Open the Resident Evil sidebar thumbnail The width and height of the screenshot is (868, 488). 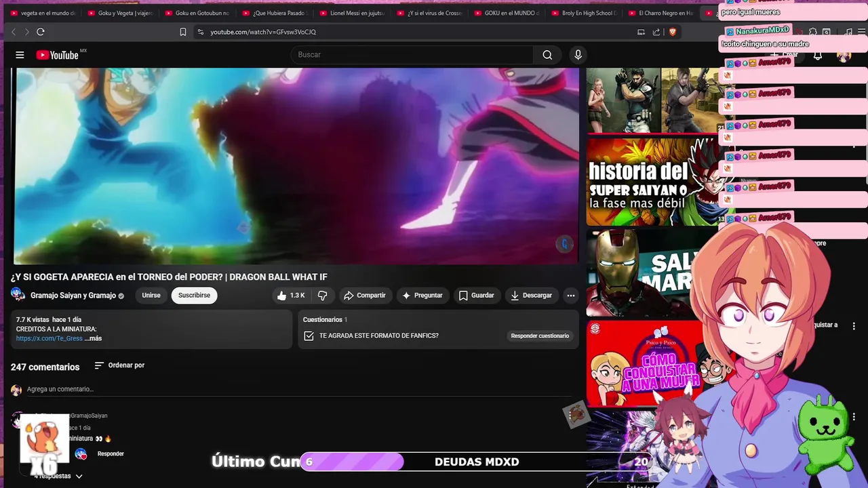(654, 100)
